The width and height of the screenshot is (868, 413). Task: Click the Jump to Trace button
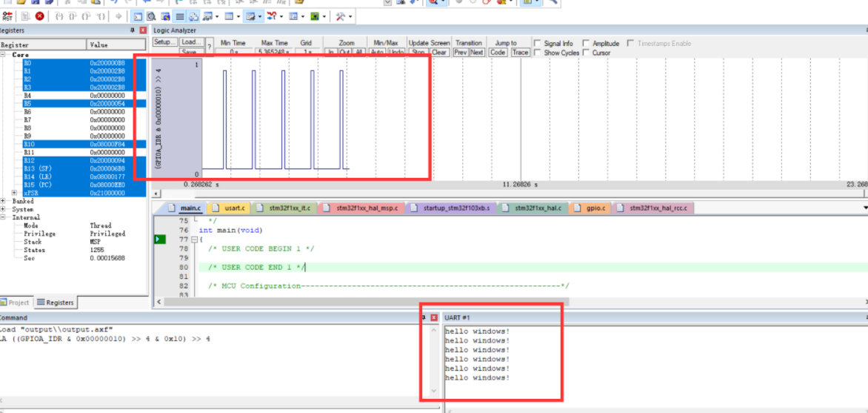pos(521,52)
